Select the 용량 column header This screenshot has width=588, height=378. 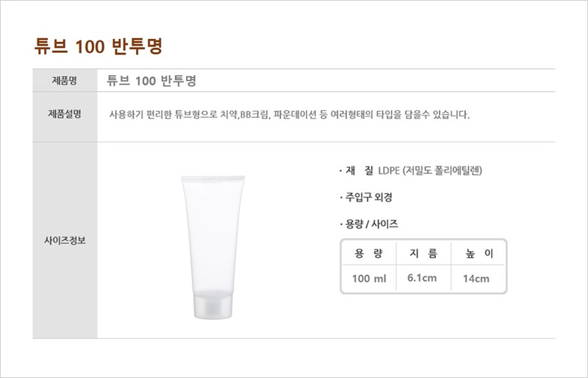[369, 254]
